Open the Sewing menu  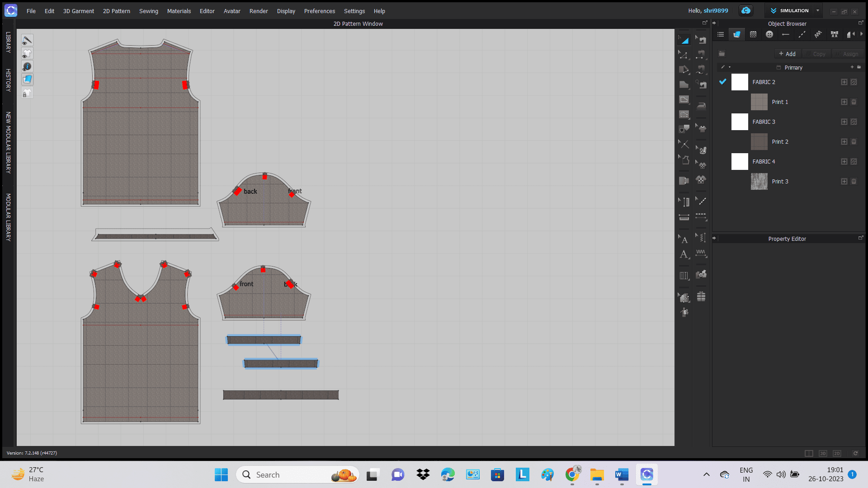148,11
